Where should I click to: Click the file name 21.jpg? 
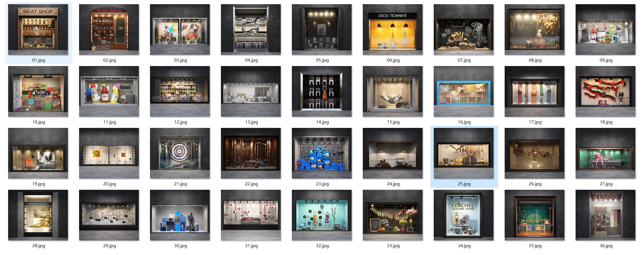181,184
